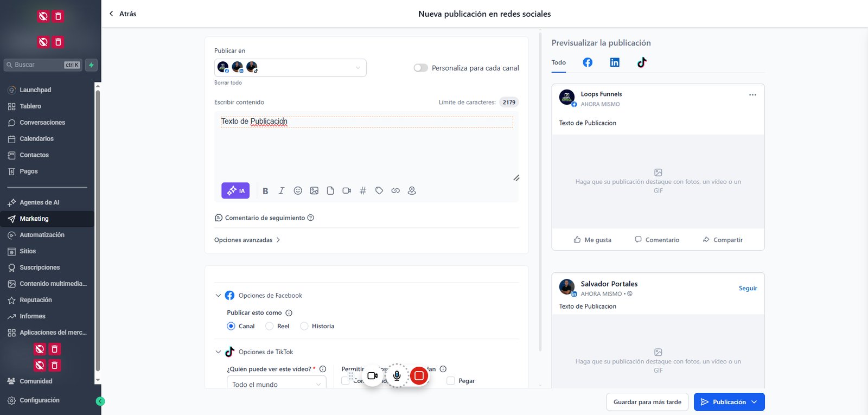Attach a document file to the post
Image resolution: width=868 pixels, height=415 pixels.
click(x=330, y=190)
